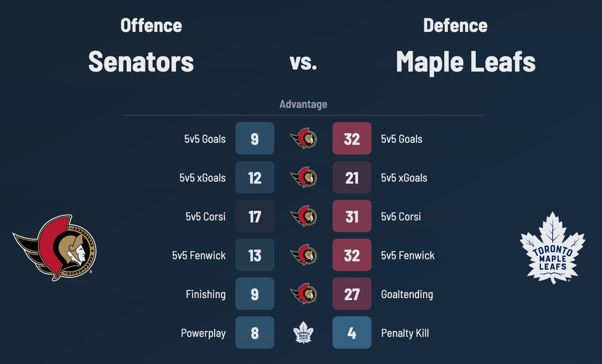Click the Advantage column label
Image resolution: width=602 pixels, height=364 pixels.
(x=303, y=104)
